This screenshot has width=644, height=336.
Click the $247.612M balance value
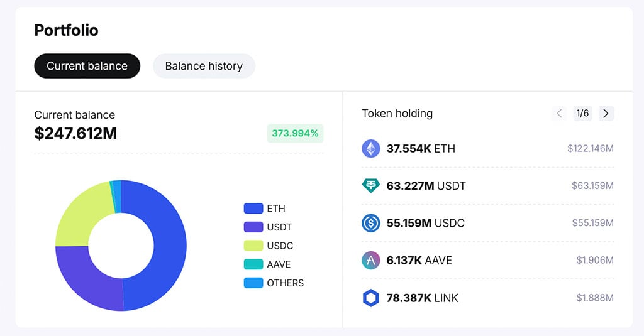click(75, 133)
